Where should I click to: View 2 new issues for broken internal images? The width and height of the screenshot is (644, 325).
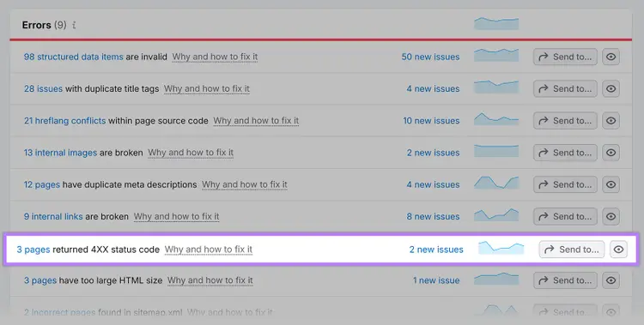click(x=433, y=153)
